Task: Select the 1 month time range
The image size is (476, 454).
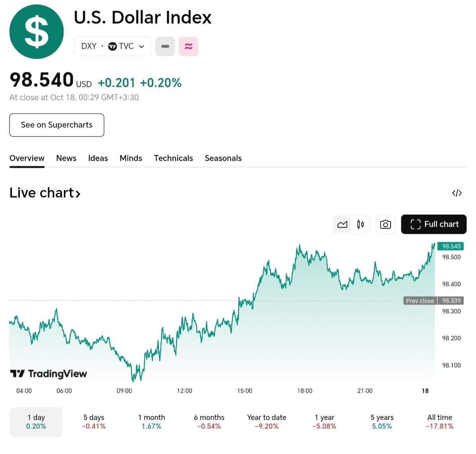Action: click(151, 422)
